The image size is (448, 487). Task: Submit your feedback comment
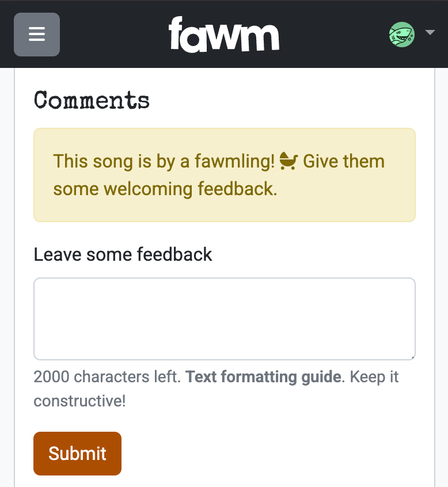point(77,454)
